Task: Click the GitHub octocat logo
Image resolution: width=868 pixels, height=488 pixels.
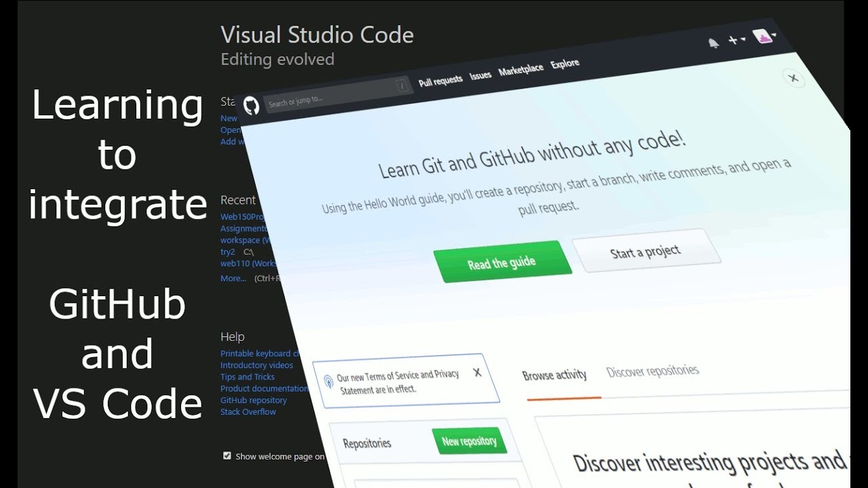Action: (x=252, y=106)
